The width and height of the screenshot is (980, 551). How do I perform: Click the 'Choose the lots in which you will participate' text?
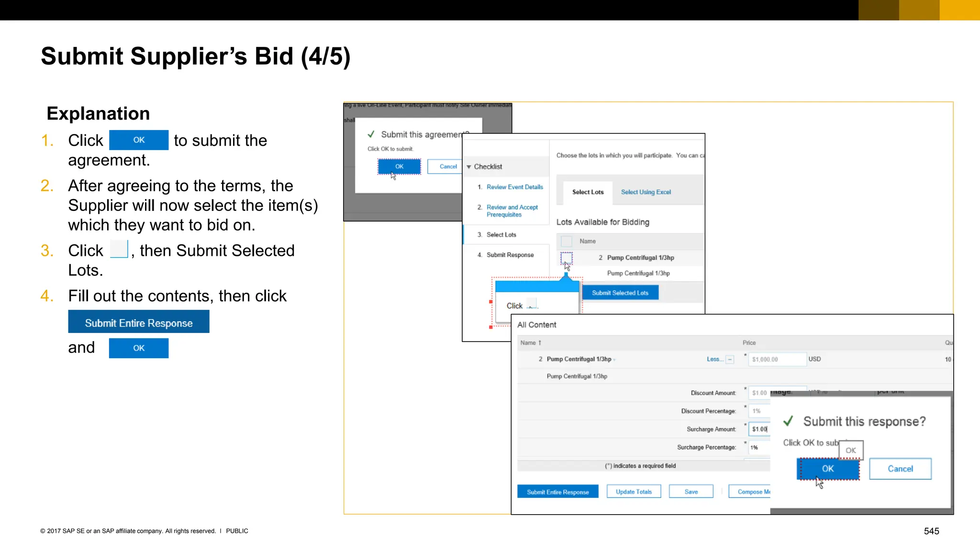point(614,155)
